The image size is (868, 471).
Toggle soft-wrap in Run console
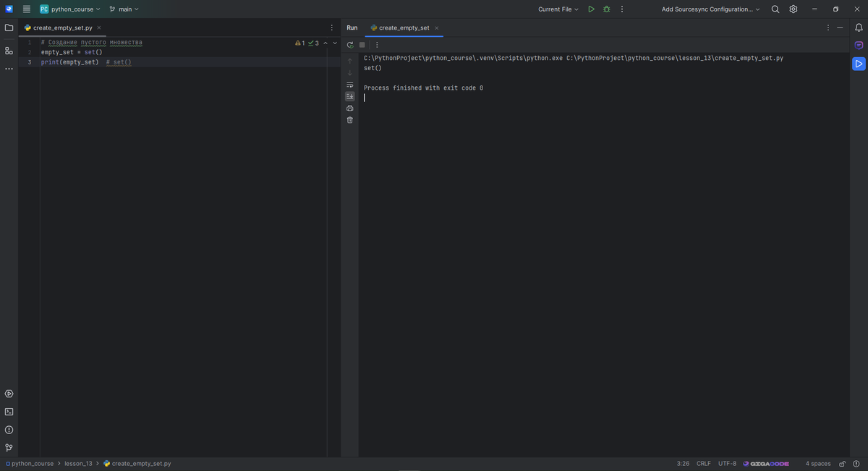pyautogui.click(x=350, y=85)
